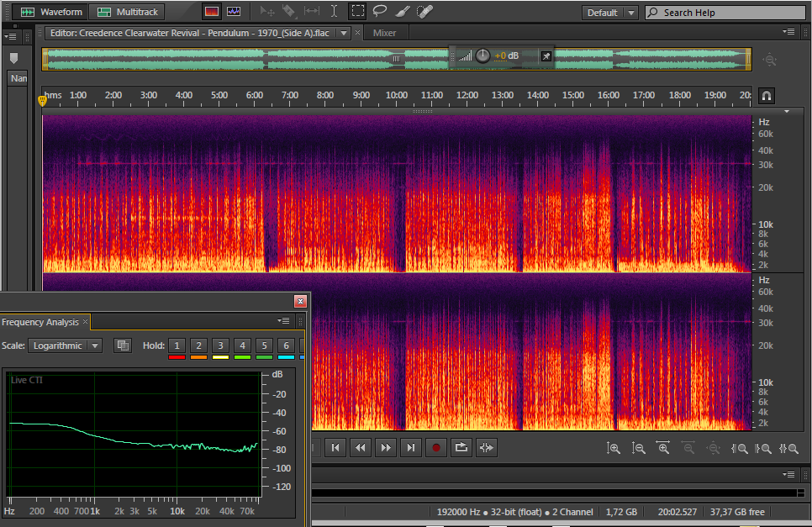This screenshot has width=812, height=527.
Task: Zoom in amplitude
Action: tap(613, 448)
